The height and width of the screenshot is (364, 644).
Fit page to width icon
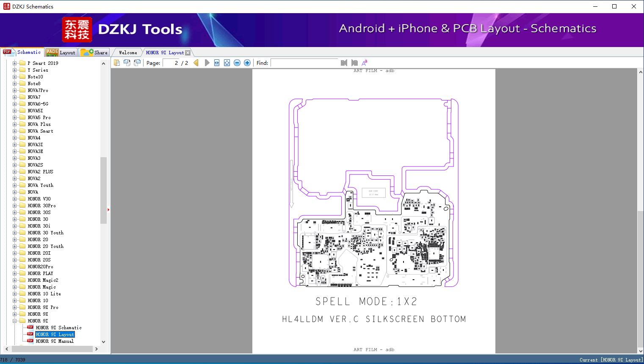217,63
